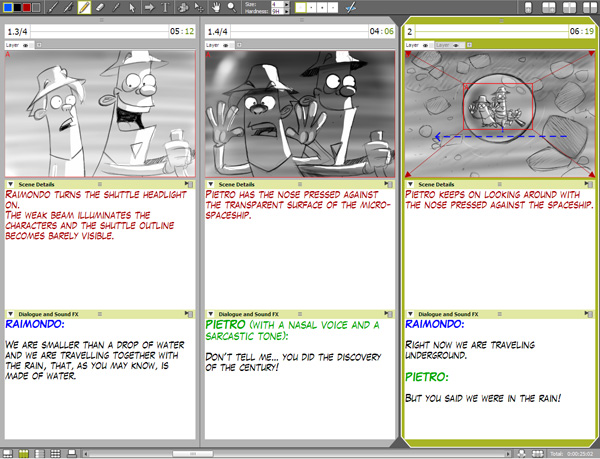Click the single-panel layout icon at top right
600x459 pixels.
pos(528,8)
